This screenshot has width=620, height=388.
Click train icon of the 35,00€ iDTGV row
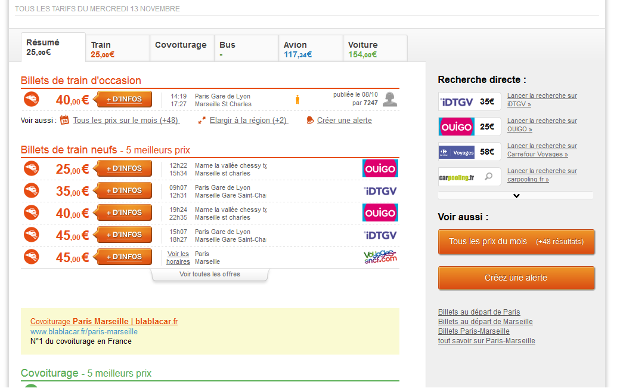[31, 191]
